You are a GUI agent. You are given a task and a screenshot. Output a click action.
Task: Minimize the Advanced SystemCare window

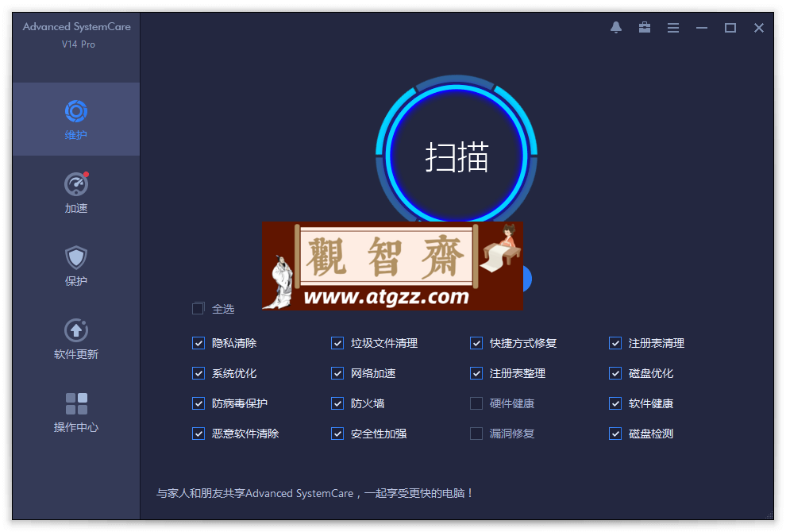pos(702,28)
